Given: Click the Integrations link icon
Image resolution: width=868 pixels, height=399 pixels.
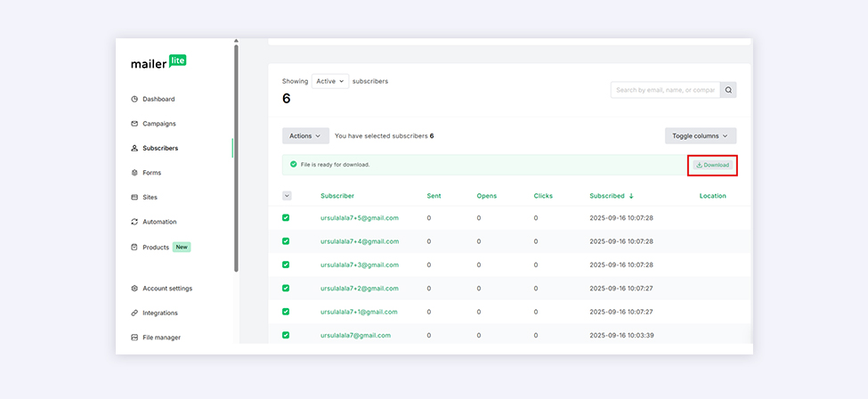Looking at the screenshot, I should pos(134,313).
